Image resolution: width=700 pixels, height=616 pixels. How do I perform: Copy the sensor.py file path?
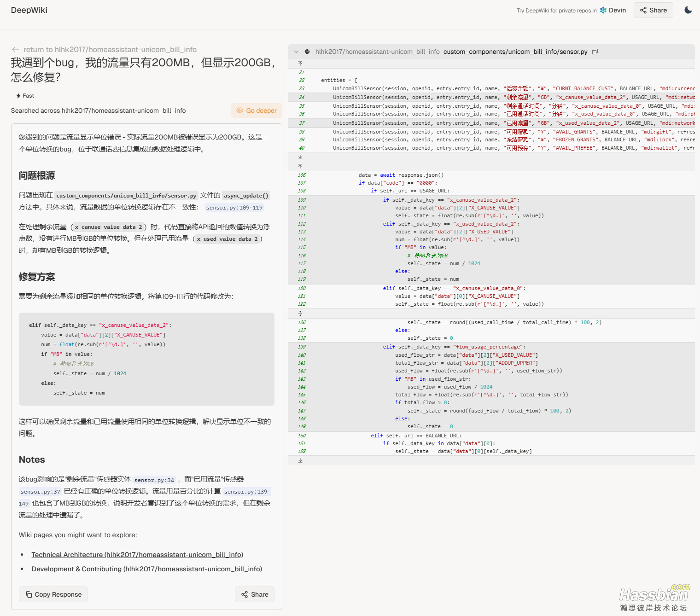pos(595,52)
